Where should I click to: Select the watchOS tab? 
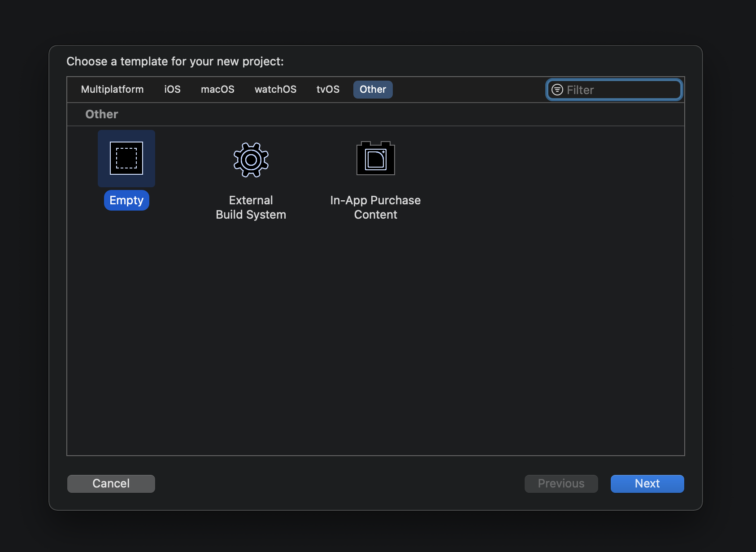pyautogui.click(x=276, y=89)
